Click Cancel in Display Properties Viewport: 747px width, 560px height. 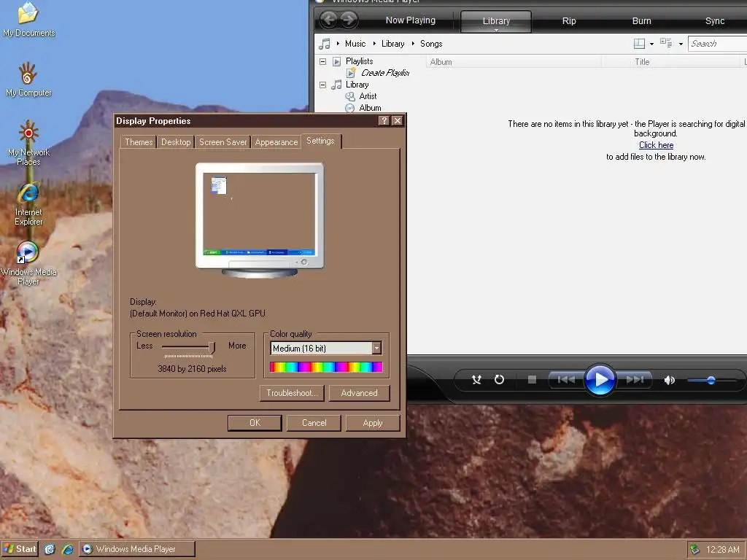point(314,423)
